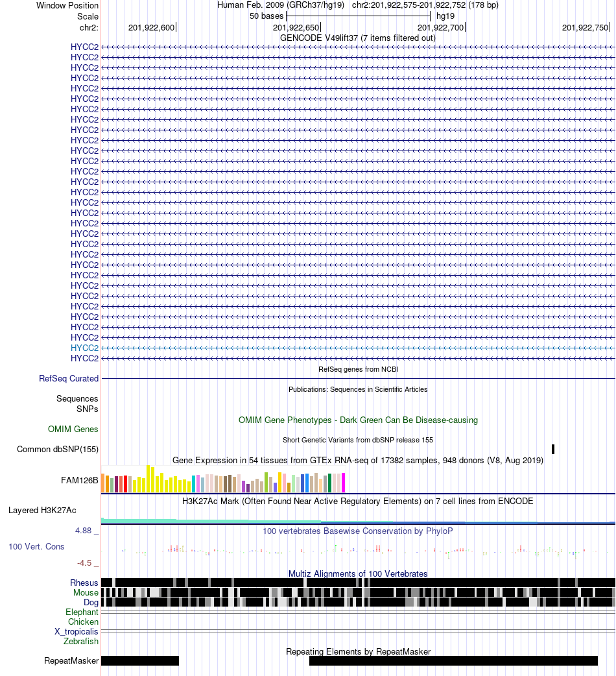Image resolution: width=616 pixels, height=676 pixels.
Task: Select the light blue HYCC2 transcript label
Action: tap(84, 348)
